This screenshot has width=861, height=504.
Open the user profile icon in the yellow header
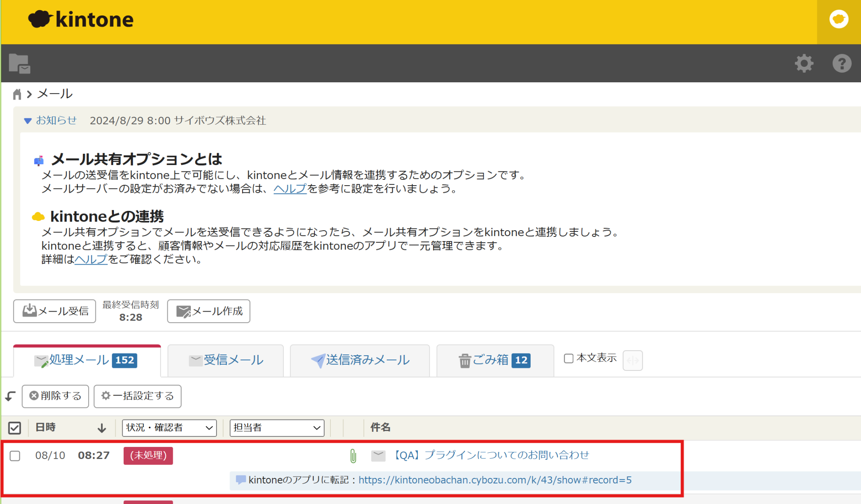pyautogui.click(x=839, y=19)
